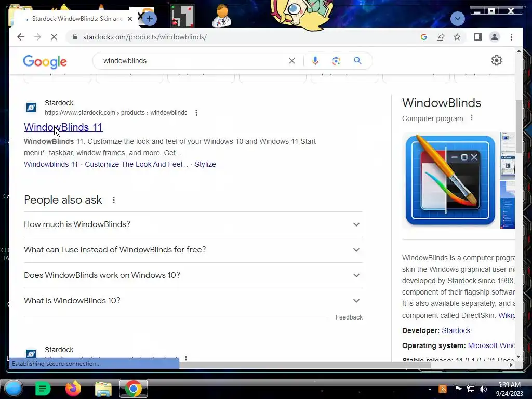This screenshot has width=532, height=399.
Task: Open the tab search dropdown
Action: click(x=457, y=18)
